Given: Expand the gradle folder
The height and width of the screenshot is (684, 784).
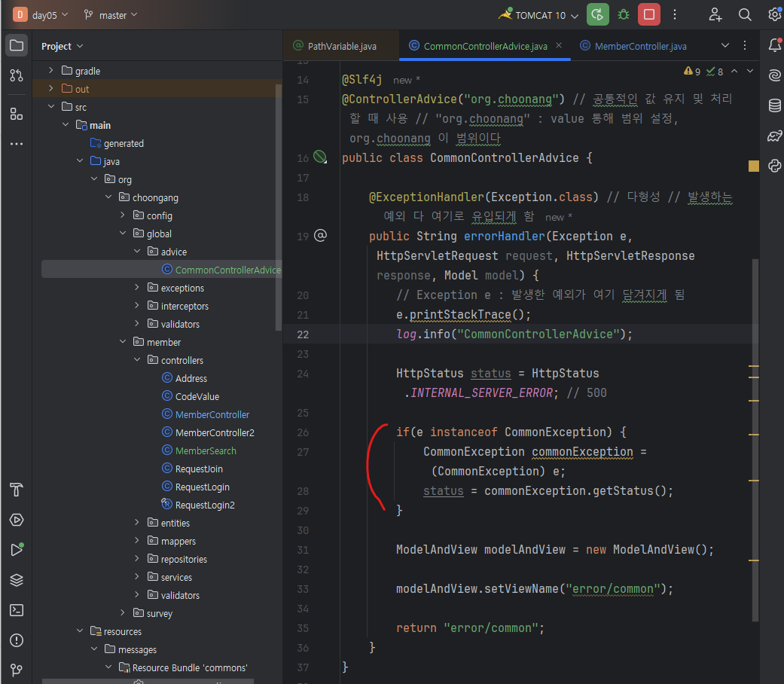Looking at the screenshot, I should tap(50, 71).
